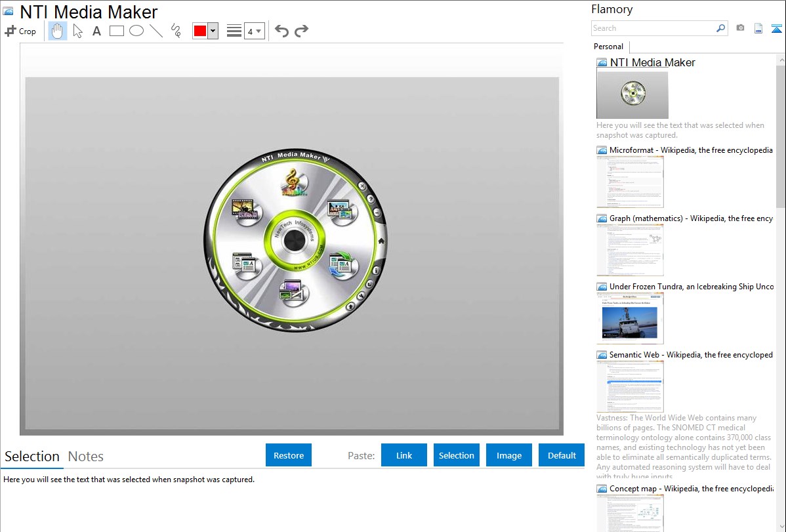
Task: Open the Under Frozen Tundra snapshot thumbnail
Action: [630, 318]
